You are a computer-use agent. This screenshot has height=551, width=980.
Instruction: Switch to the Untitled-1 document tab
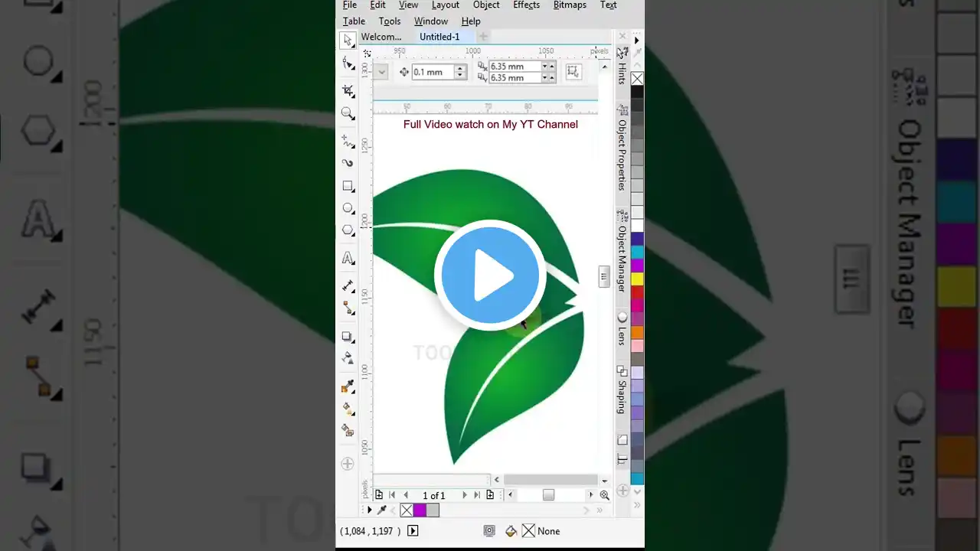coord(439,37)
